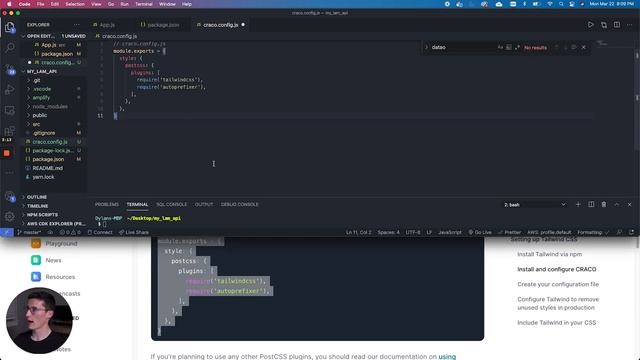Open the Accounts menu icon
This screenshot has width=640, height=360.
(x=10, y=197)
